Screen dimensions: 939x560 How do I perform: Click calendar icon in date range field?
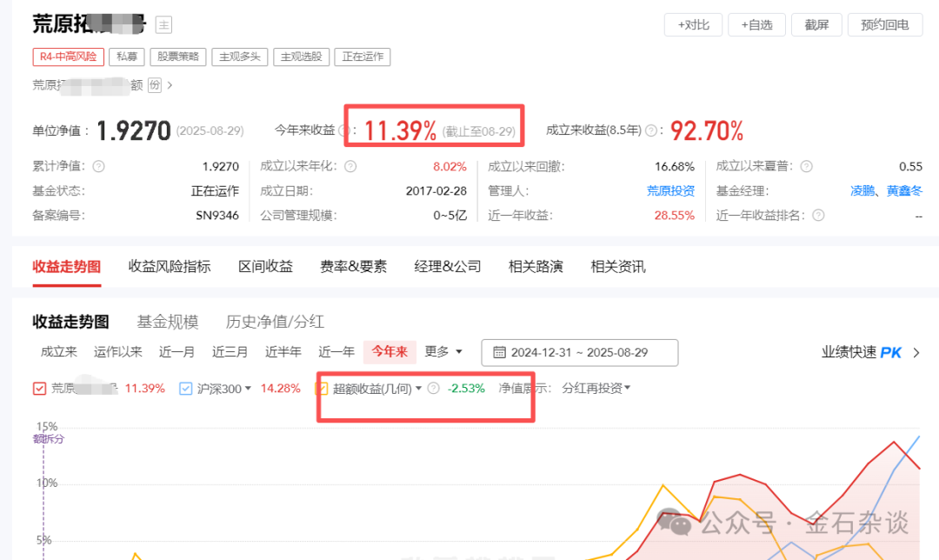pos(499,353)
